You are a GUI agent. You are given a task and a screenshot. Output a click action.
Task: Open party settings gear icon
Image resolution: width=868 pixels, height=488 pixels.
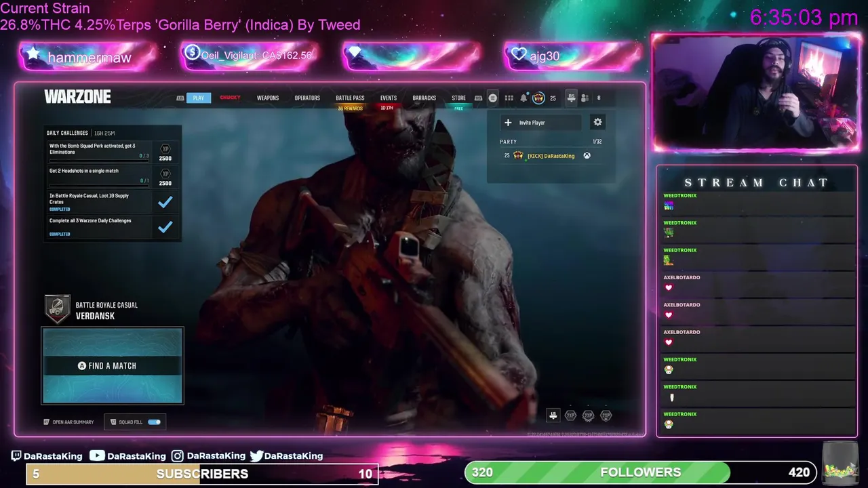point(597,122)
